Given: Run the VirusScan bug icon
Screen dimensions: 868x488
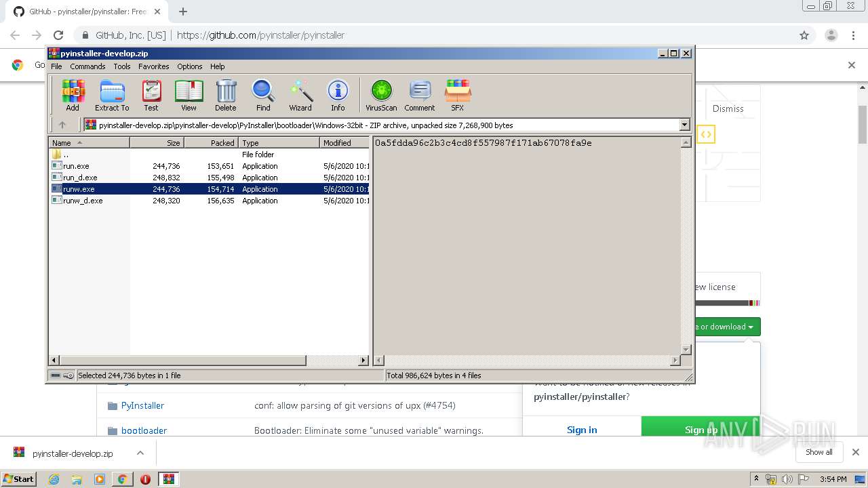Looking at the screenshot, I should [x=381, y=96].
